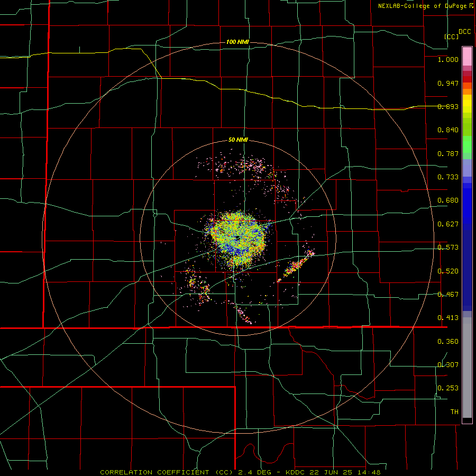Select the 0.893 scale label
Image resolution: width=476 pixels, height=476 pixels.
tap(448, 106)
